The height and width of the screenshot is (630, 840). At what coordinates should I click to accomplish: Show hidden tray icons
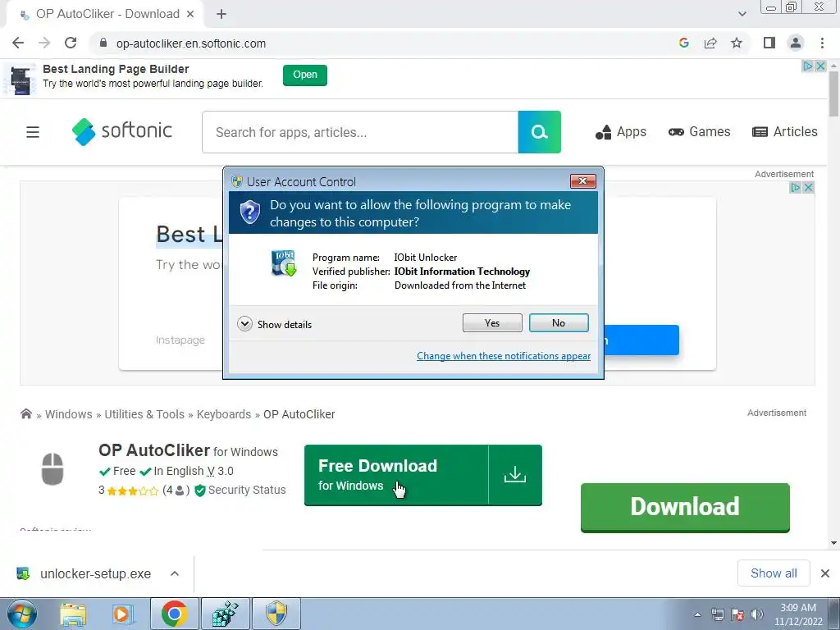tap(697, 614)
